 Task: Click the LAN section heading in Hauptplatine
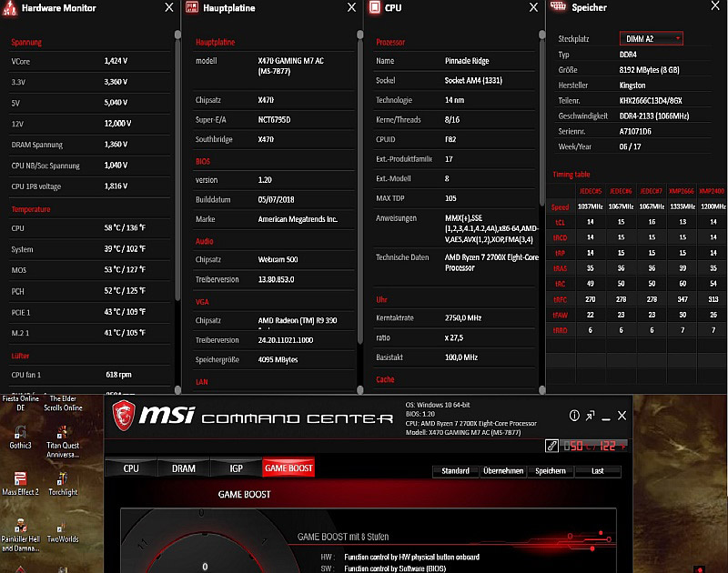click(201, 382)
